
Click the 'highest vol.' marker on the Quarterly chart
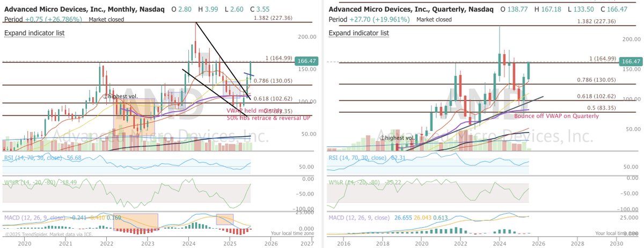[x=397, y=138]
